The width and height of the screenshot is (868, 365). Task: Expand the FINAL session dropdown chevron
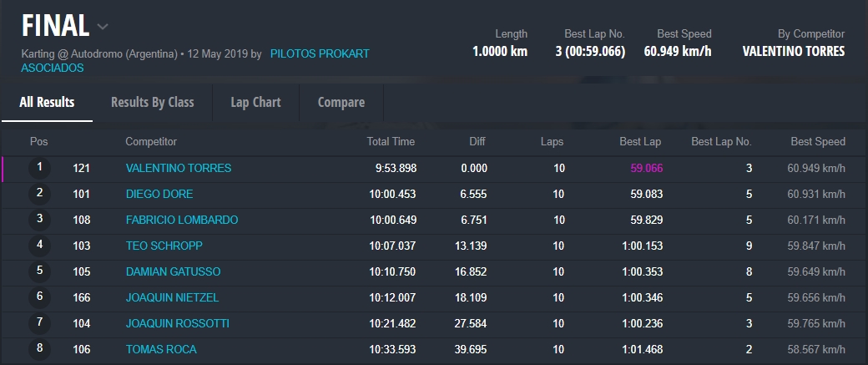point(103,27)
